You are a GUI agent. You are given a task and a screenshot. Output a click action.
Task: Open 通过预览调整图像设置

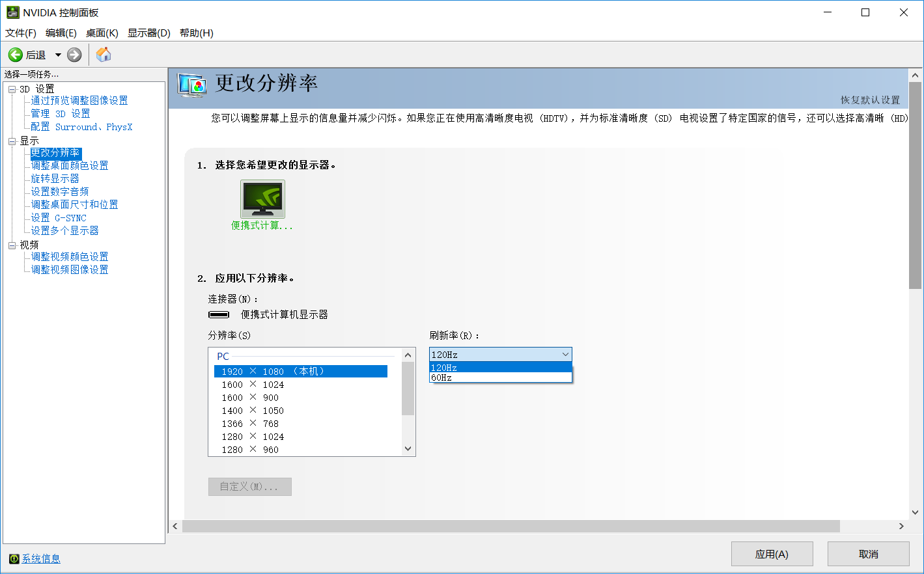79,101
